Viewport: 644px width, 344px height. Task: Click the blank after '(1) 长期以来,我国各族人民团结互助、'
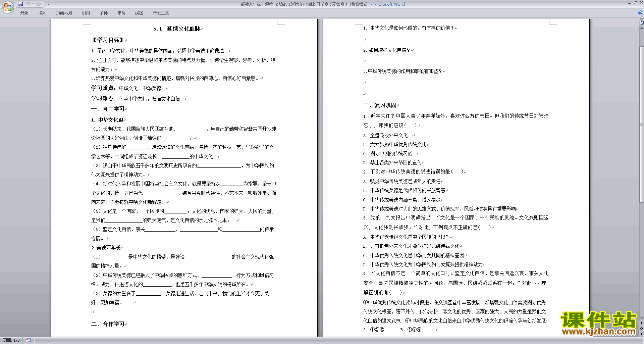pos(192,129)
